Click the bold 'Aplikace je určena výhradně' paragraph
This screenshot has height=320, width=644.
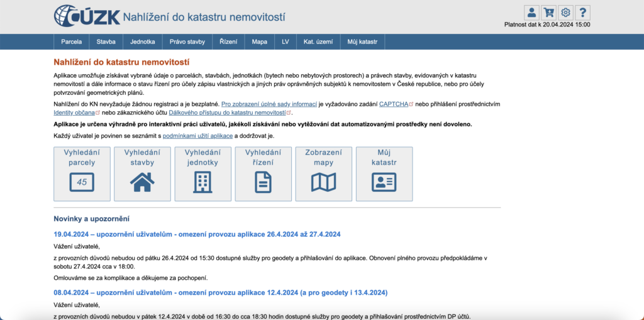coord(263,124)
